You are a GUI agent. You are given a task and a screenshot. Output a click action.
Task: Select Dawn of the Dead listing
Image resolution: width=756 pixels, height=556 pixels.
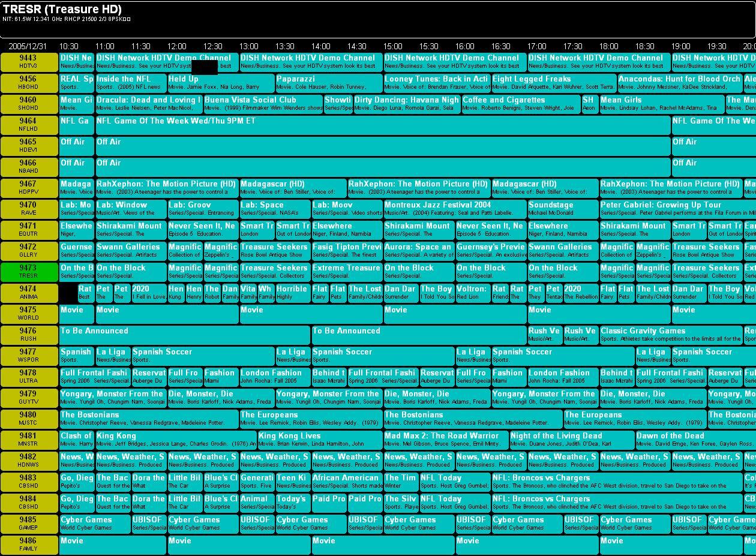click(695, 440)
